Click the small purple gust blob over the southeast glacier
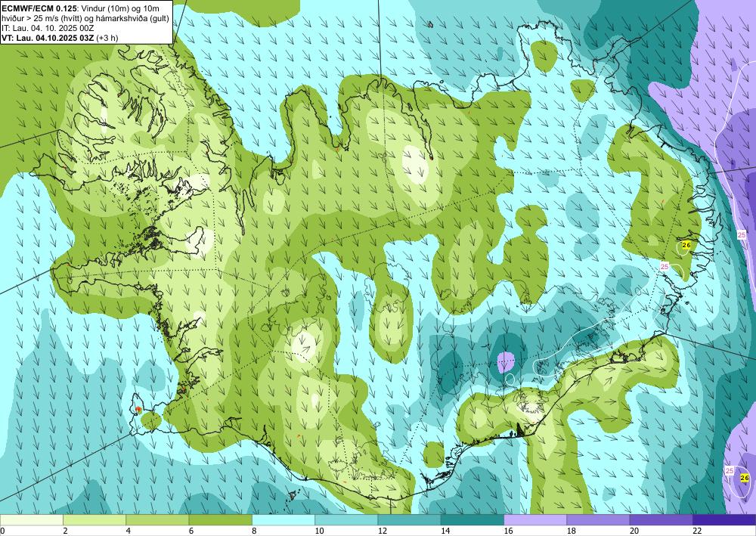756x536 pixels. click(x=506, y=362)
